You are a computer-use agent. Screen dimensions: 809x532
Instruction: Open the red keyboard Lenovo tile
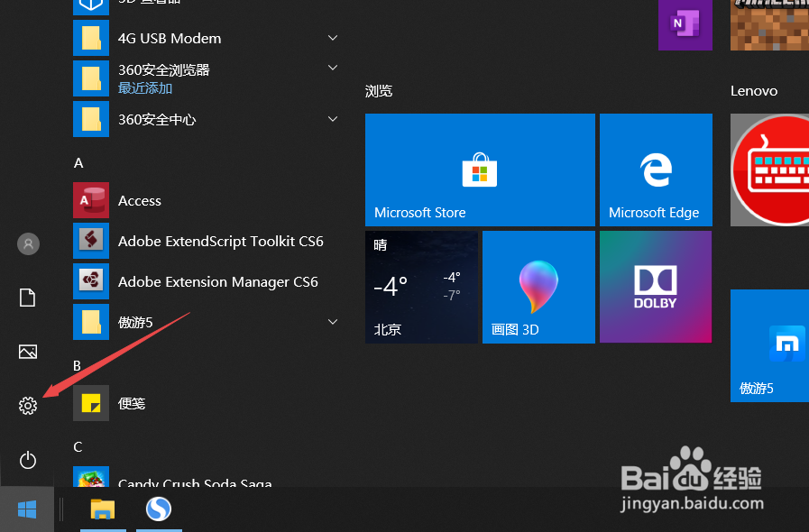coord(770,170)
